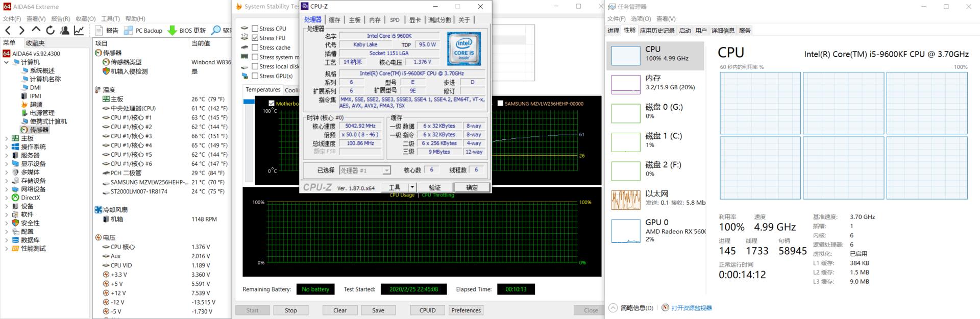Refresh AIDA64 view with refresh icon

(50, 31)
